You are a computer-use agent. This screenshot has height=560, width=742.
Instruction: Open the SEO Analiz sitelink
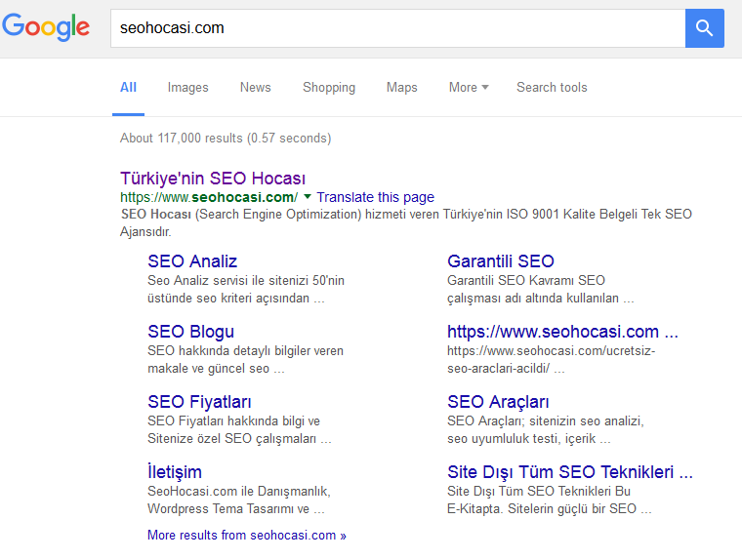tap(192, 261)
